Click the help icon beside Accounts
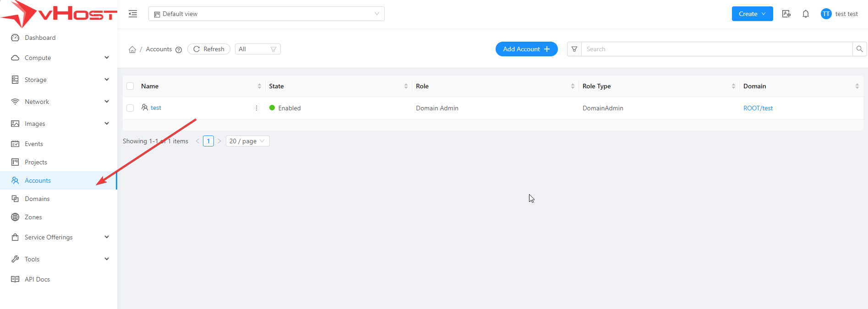 point(179,50)
